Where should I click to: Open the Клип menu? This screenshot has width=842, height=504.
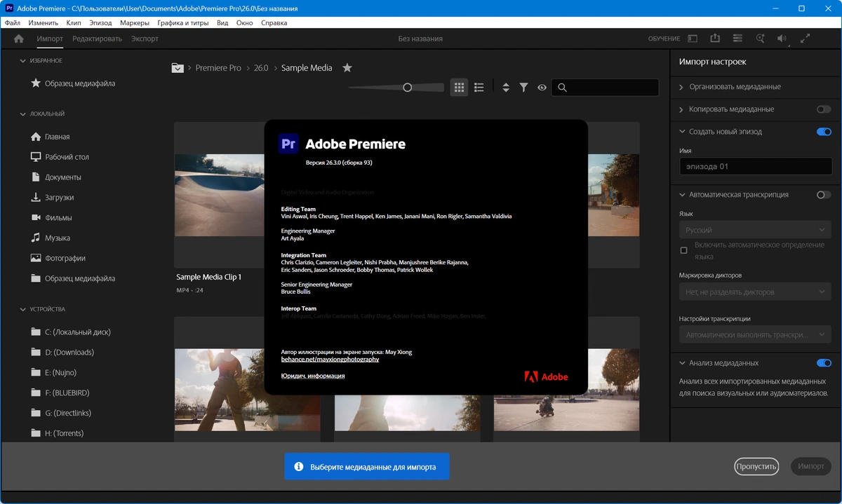(x=74, y=22)
